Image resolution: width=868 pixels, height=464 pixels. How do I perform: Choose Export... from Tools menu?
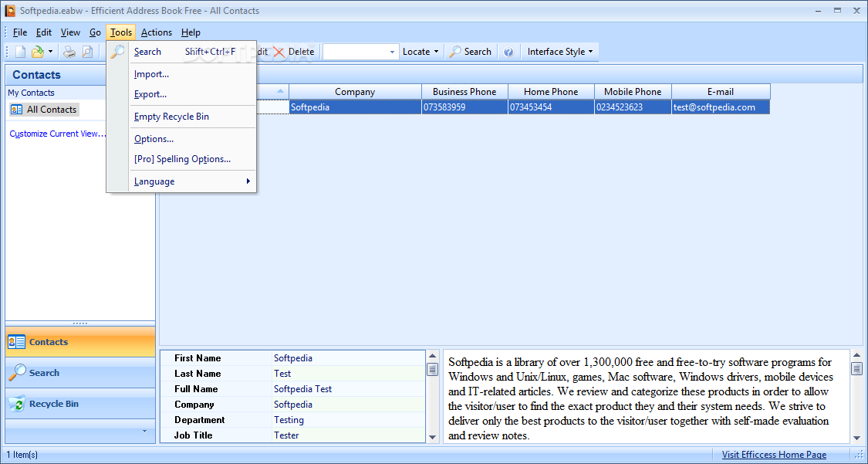pyautogui.click(x=181, y=94)
